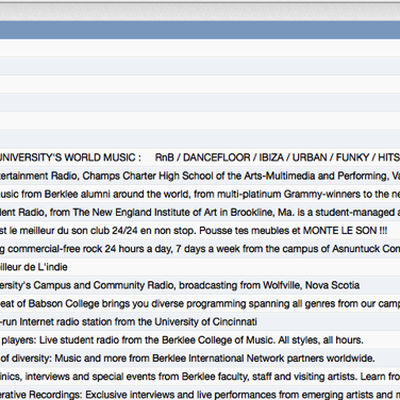Select the empty row just above WORLD MUSIC
Viewport: 400px width, 400px height.
click(x=200, y=139)
